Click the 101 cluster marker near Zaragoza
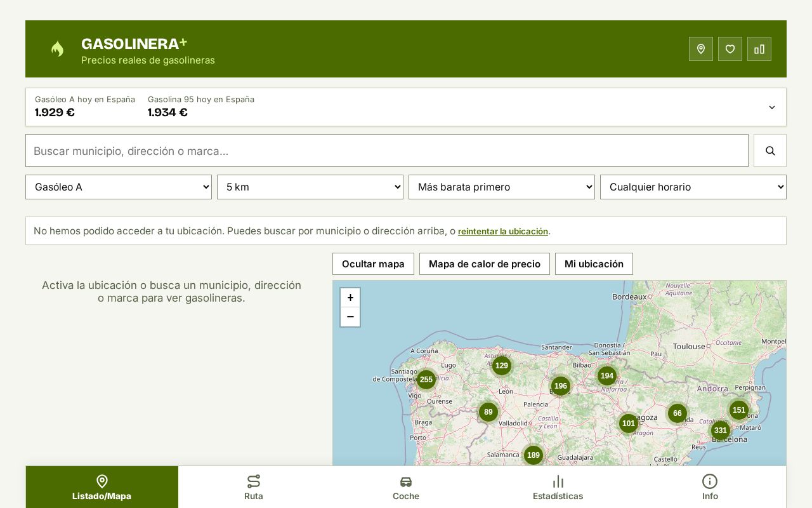Screen dimensions: 812x508 pyautogui.click(x=629, y=424)
